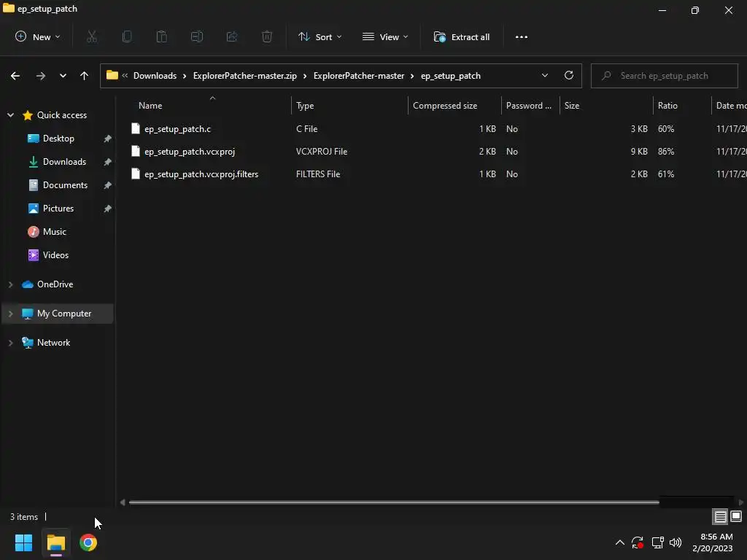Click in Search ep_setup_patch field
Viewport: 747px width, 560px height.
pos(664,76)
